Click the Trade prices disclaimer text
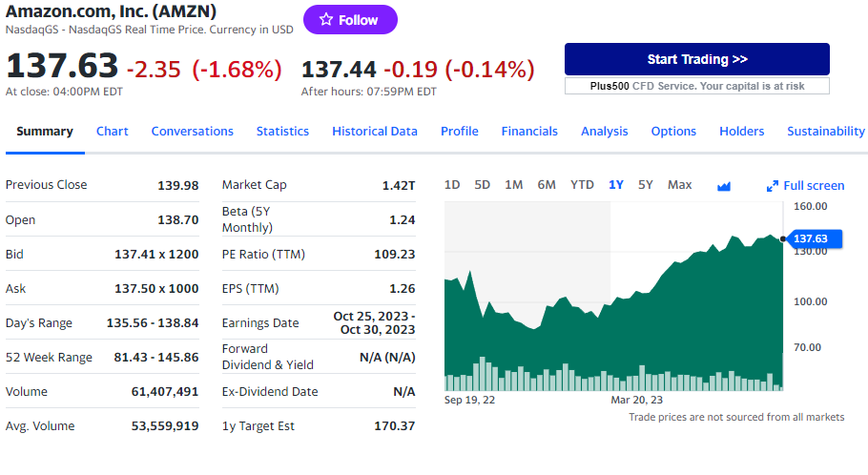This screenshot has height=475, width=868. coord(736,417)
